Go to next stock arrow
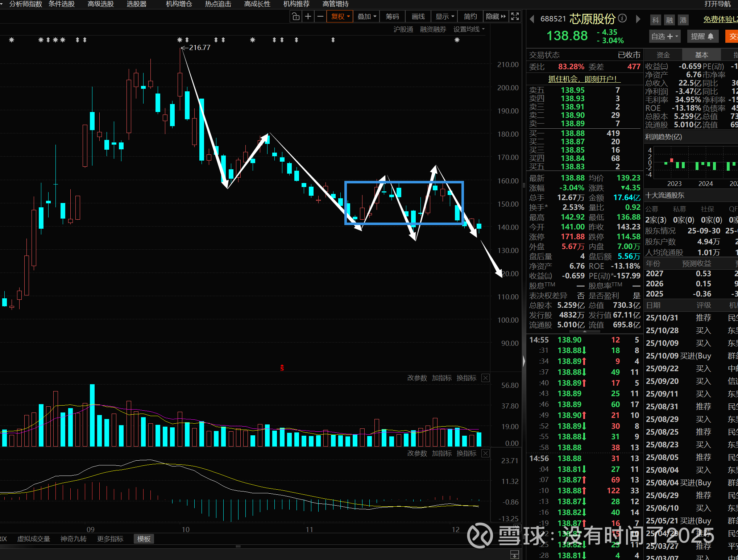Screen dimensions: 738x560 pyautogui.click(x=638, y=19)
